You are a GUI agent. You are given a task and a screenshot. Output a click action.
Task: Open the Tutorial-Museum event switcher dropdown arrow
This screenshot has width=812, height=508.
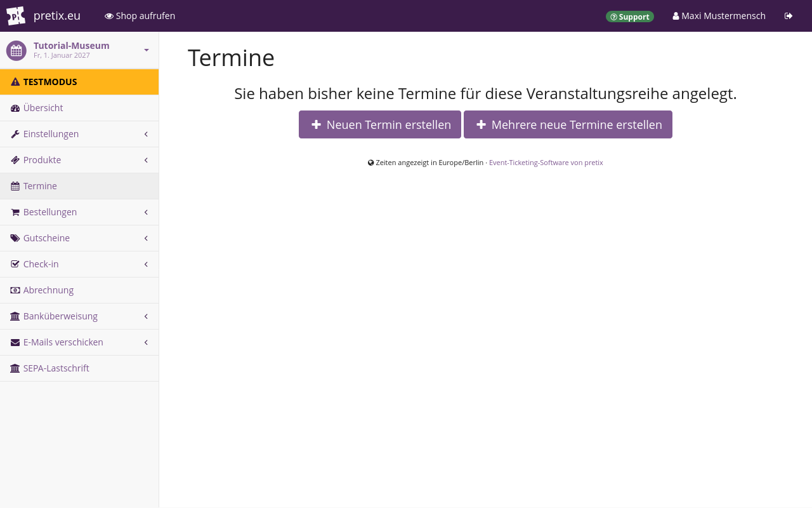coord(147,50)
